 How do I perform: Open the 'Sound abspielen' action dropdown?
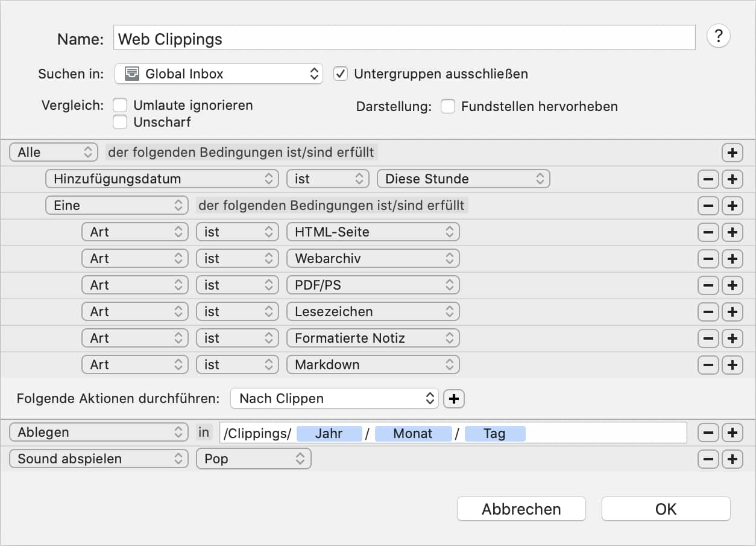coord(99,459)
